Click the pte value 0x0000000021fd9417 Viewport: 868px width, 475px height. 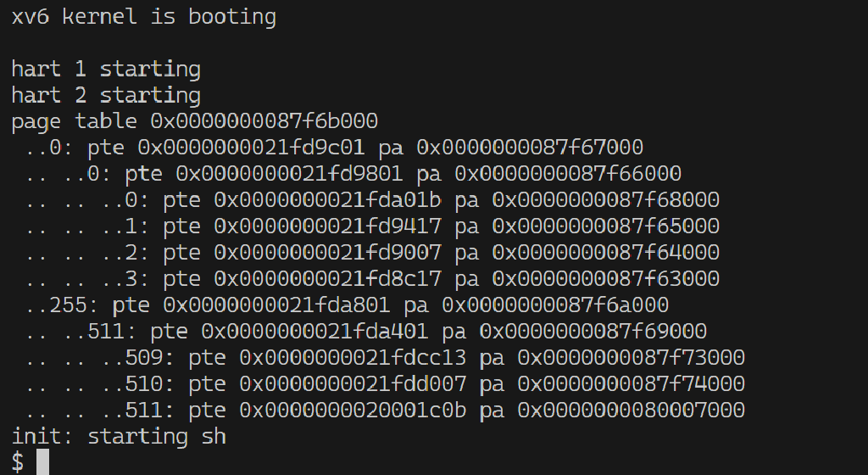coord(327,226)
